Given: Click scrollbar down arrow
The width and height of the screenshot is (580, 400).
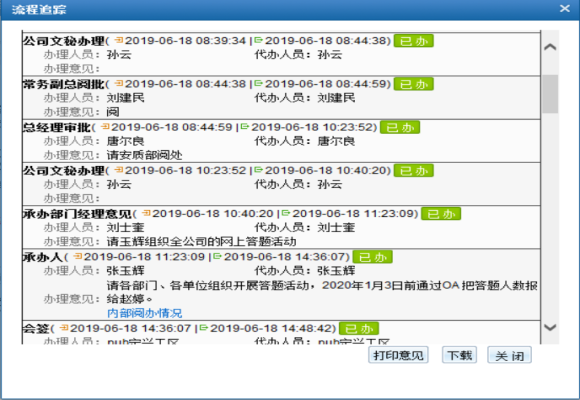Looking at the screenshot, I should pyautogui.click(x=550, y=327).
